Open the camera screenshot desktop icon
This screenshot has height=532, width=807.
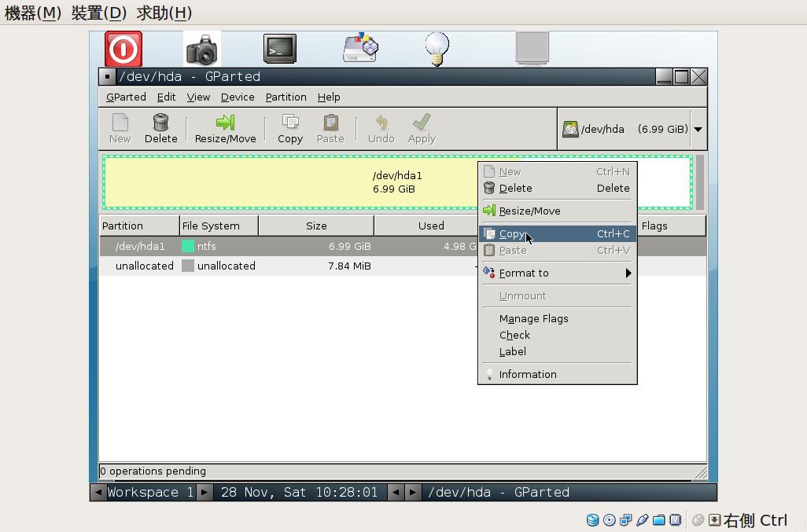201,49
